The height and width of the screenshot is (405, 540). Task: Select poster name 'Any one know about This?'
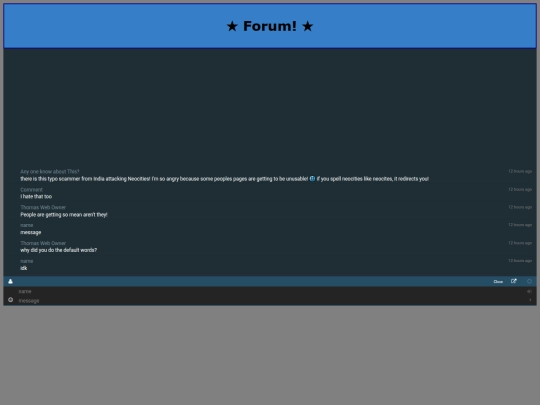(50, 172)
